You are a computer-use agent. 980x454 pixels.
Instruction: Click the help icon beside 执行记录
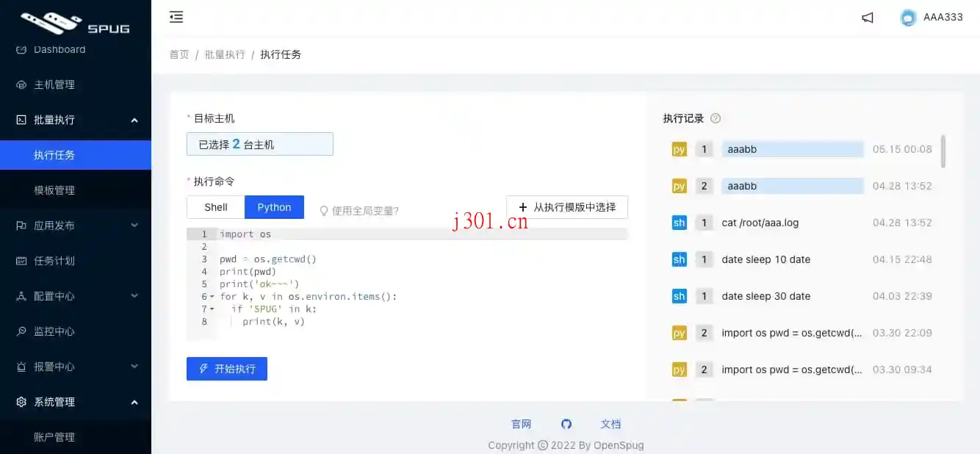(x=716, y=118)
